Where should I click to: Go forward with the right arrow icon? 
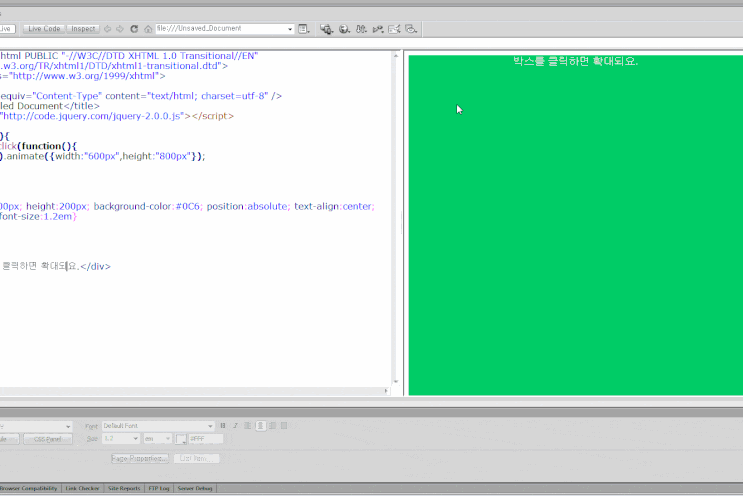[120, 29]
